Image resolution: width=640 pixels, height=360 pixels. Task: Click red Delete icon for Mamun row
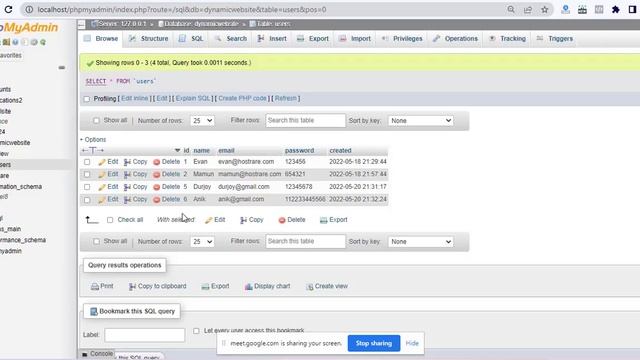[x=156, y=174]
